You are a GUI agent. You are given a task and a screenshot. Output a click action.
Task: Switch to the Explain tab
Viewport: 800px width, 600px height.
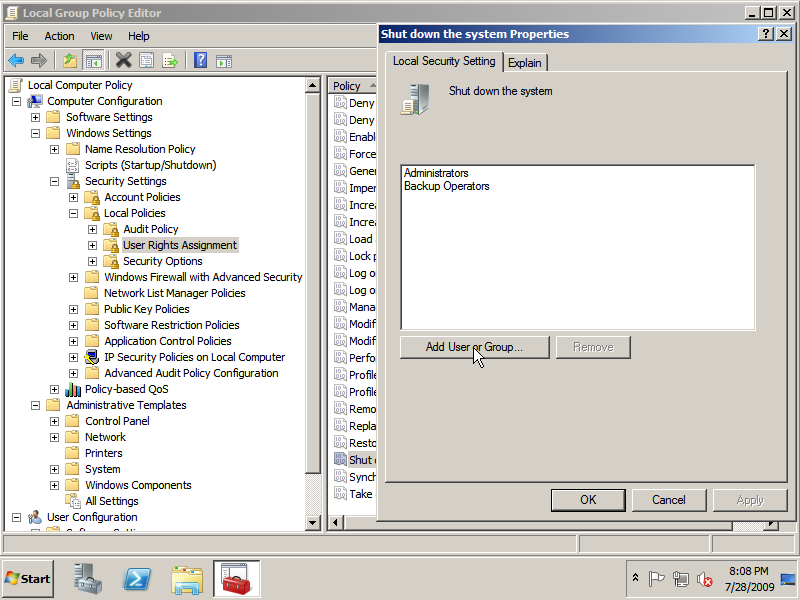pos(524,63)
